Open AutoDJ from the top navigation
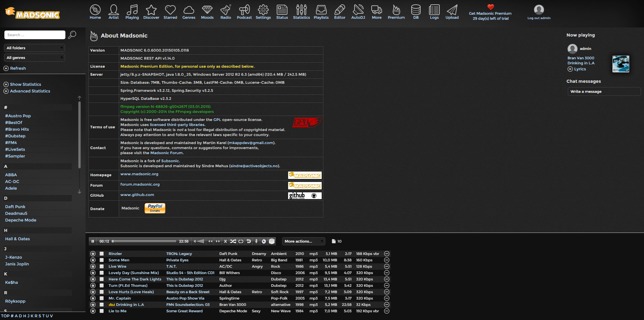Screen dimensions: 644x320 [358, 12]
